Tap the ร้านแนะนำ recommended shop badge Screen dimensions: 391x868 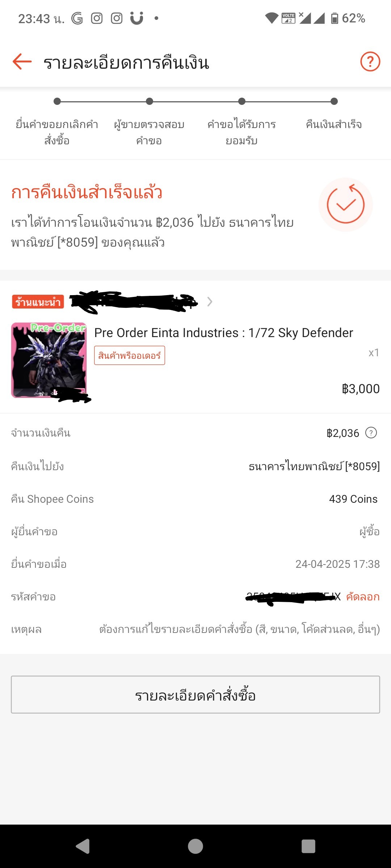tap(38, 302)
